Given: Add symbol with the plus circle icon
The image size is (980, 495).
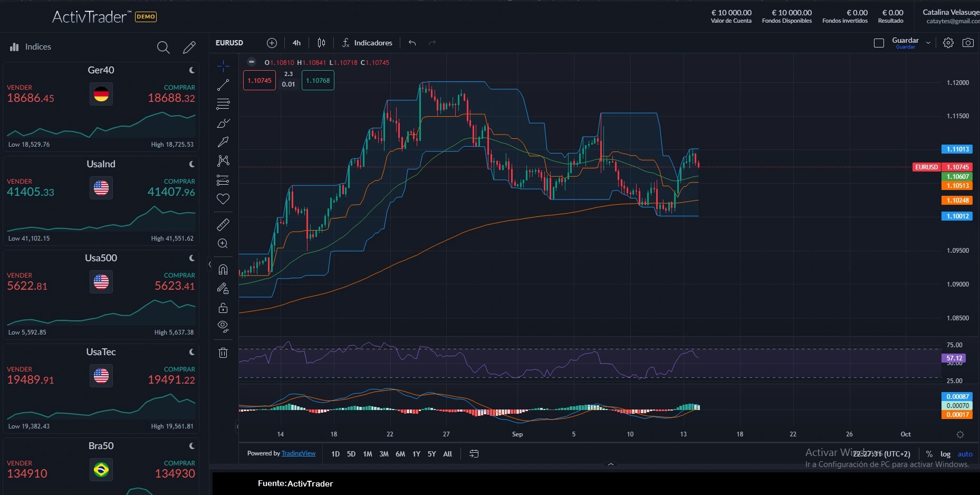Looking at the screenshot, I should tap(272, 43).
